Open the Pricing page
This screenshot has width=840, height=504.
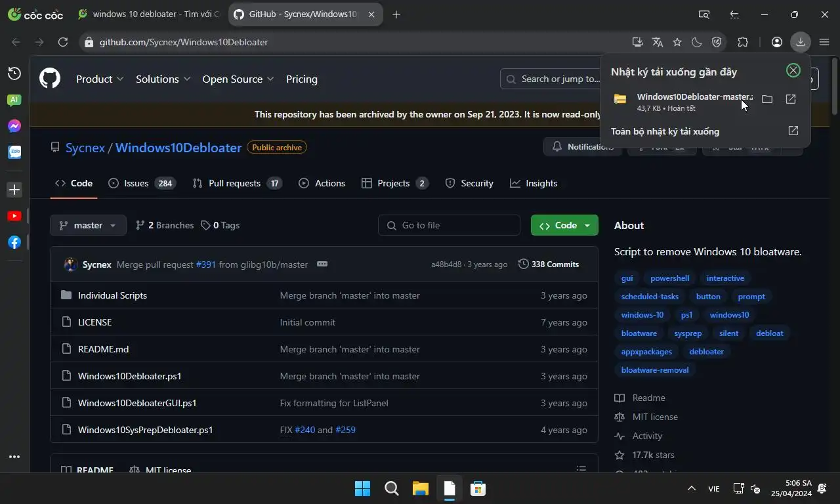[302, 79]
